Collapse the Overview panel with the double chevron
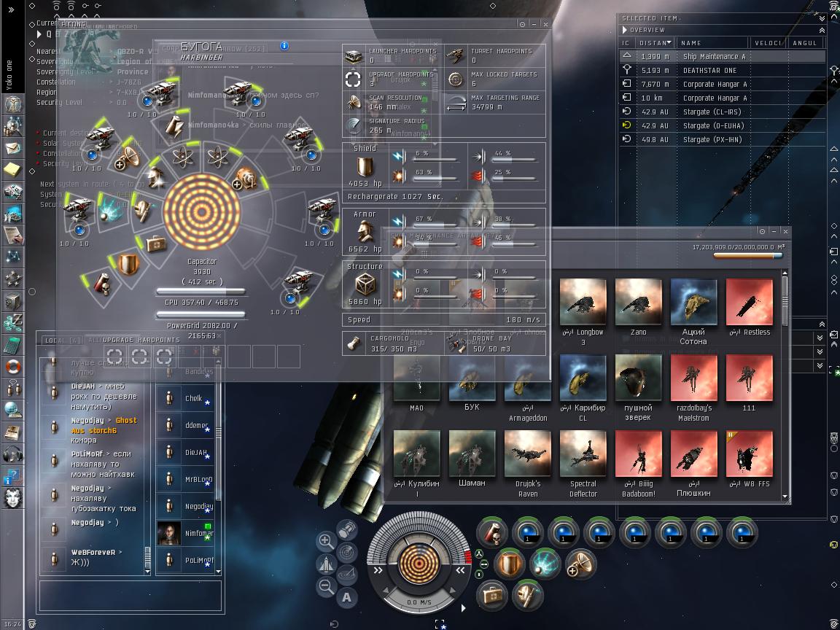Viewport: 840px width, 630px height. pyautogui.click(x=822, y=30)
